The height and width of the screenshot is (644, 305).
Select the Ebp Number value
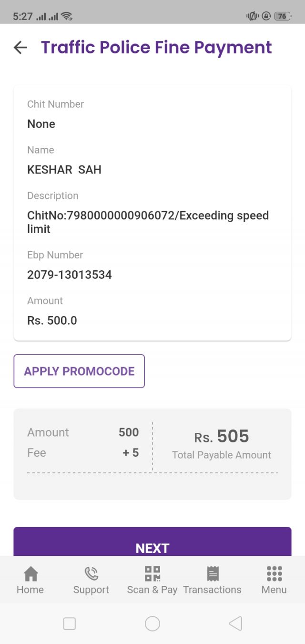[70, 275]
